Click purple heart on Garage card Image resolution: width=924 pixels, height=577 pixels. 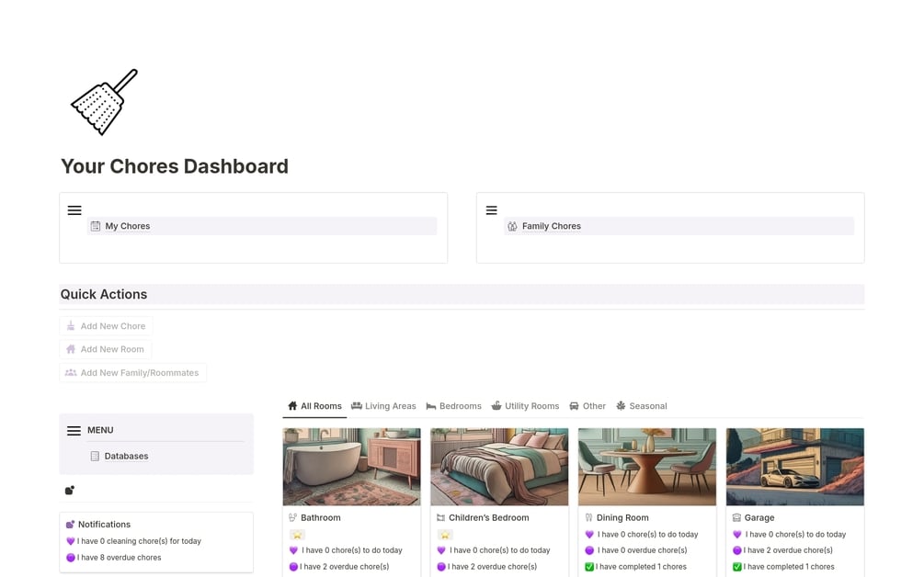coord(737,535)
